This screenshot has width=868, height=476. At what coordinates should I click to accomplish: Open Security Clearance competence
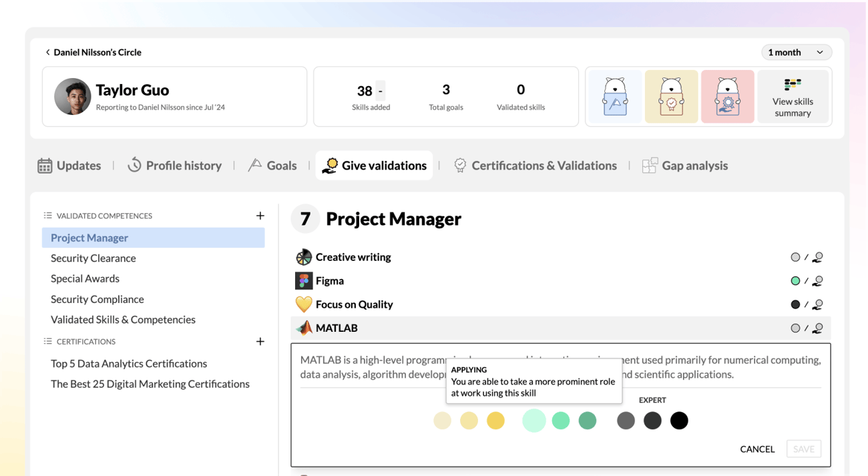click(93, 258)
